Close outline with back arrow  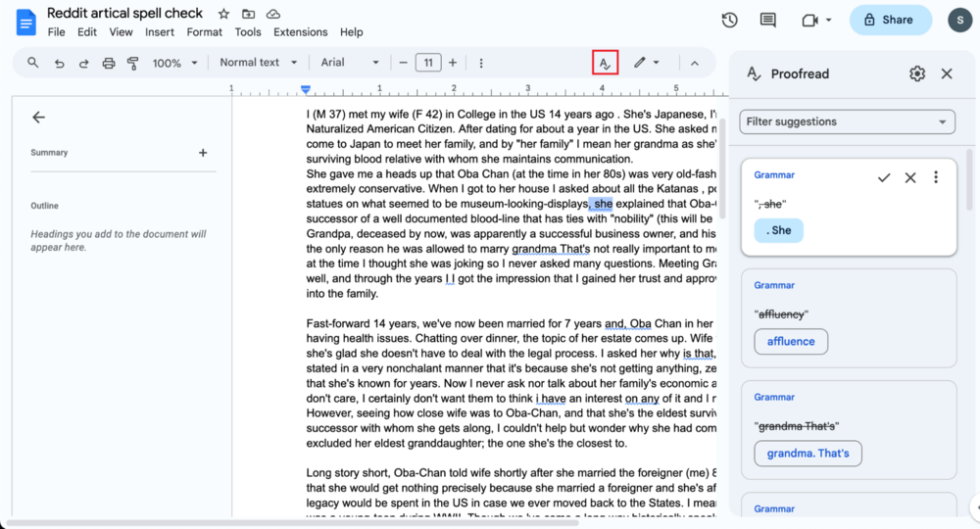(39, 117)
